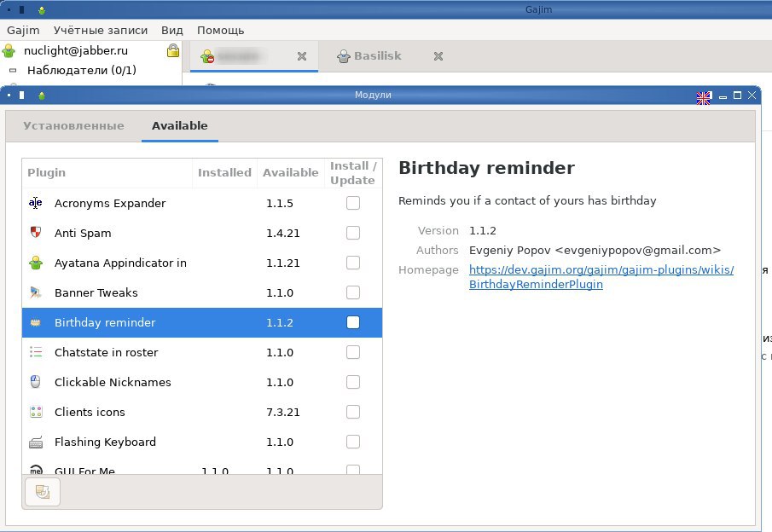Click available version 1.4.21 of Anti Spam
The width and height of the screenshot is (772, 532).
[283, 233]
